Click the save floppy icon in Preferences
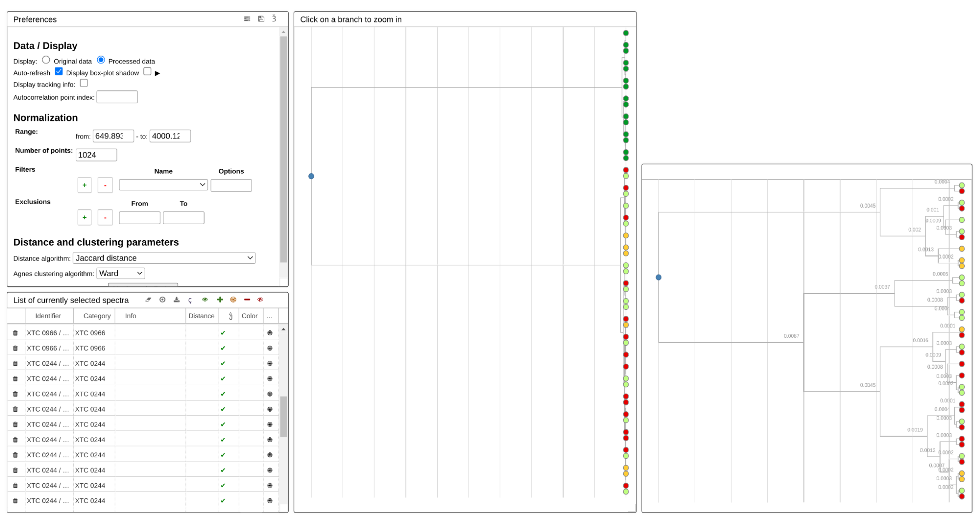This screenshot has width=980, height=520. pyautogui.click(x=261, y=19)
